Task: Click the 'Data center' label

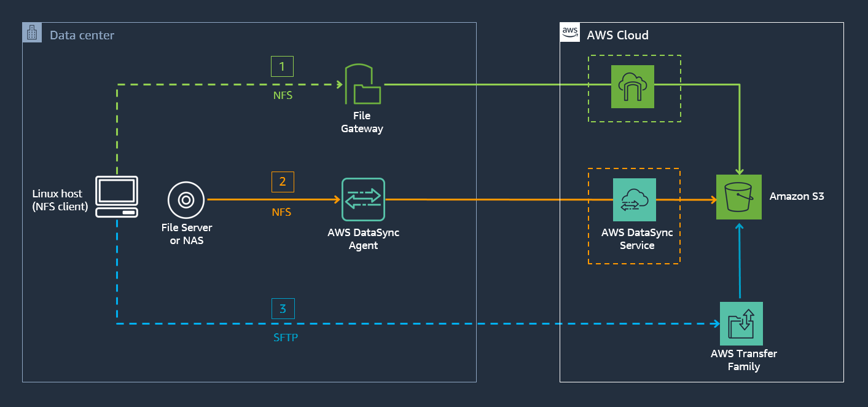Action: (x=82, y=35)
